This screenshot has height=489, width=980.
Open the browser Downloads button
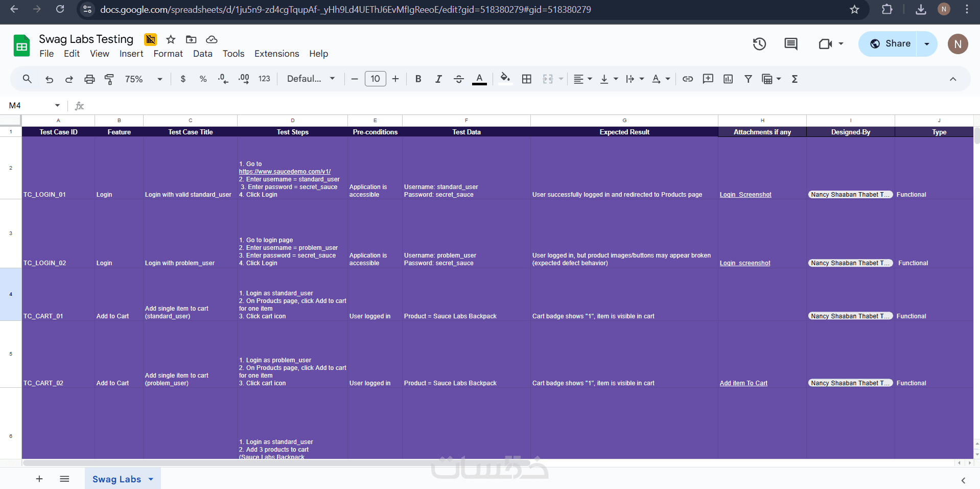point(921,9)
